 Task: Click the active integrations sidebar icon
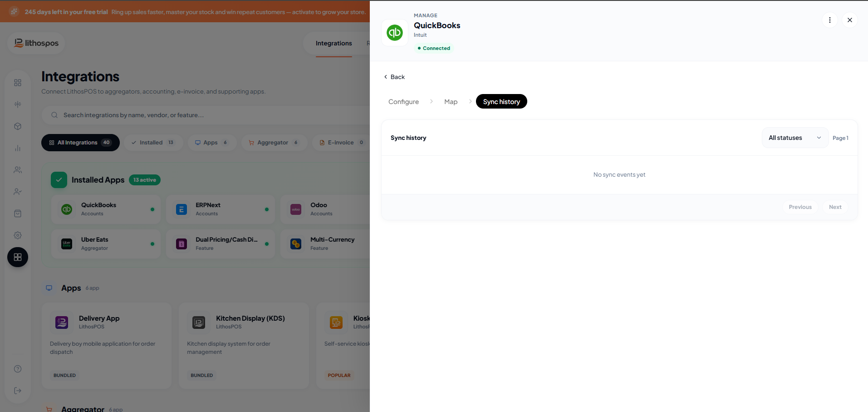click(x=18, y=257)
